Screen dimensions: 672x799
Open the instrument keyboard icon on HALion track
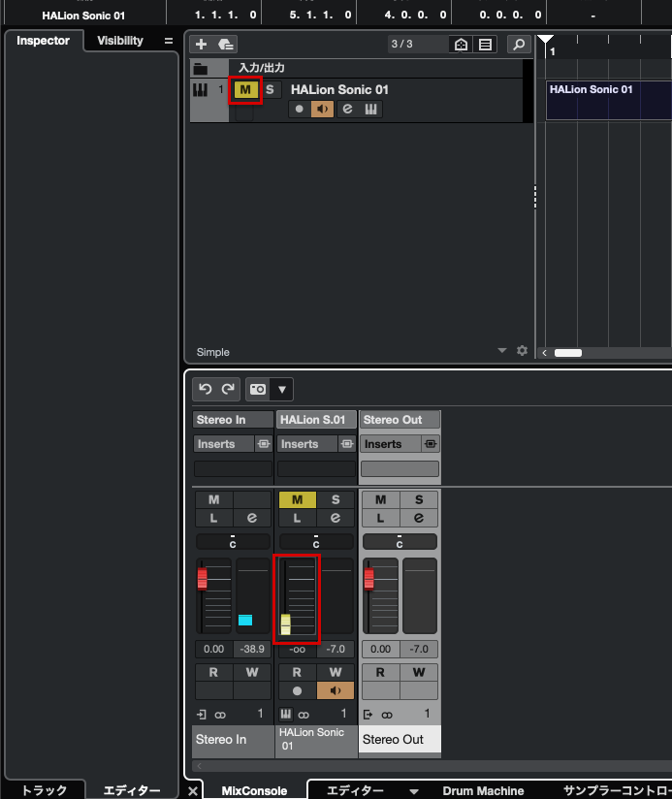[370, 110]
